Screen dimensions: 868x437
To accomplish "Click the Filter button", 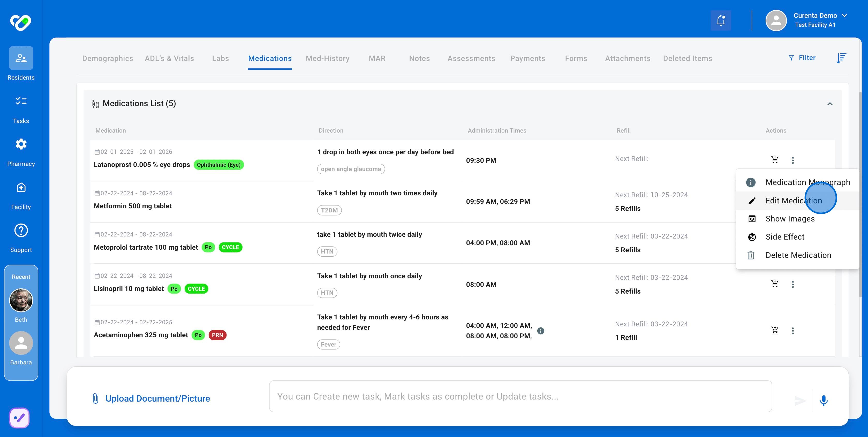I will tap(802, 58).
